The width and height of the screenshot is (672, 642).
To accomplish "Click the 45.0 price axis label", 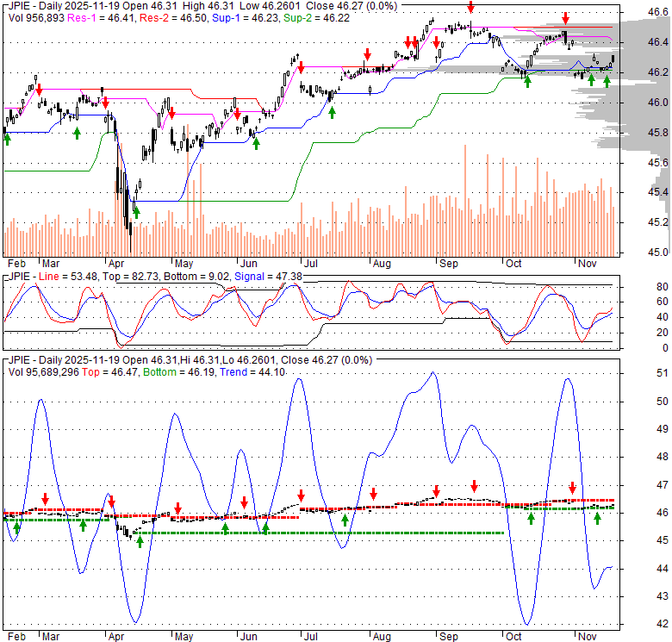I will 658,252.
